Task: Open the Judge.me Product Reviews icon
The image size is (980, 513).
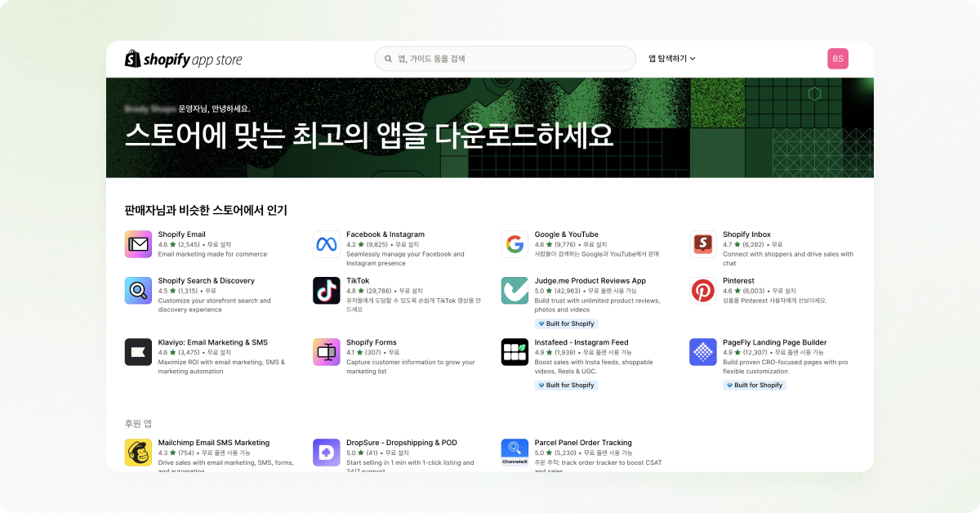Action: click(x=514, y=291)
